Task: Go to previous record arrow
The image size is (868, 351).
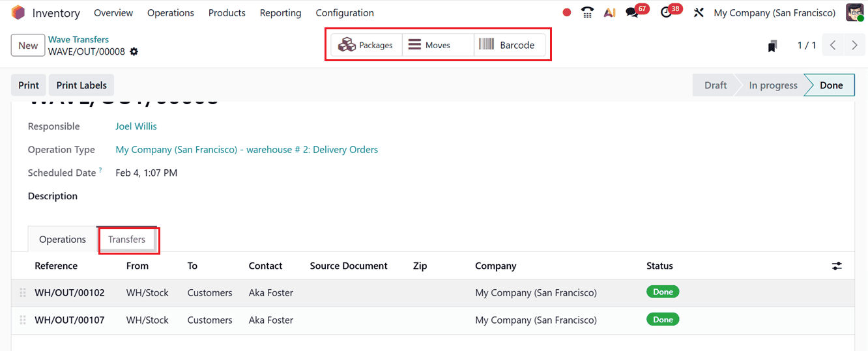Action: coord(833,46)
